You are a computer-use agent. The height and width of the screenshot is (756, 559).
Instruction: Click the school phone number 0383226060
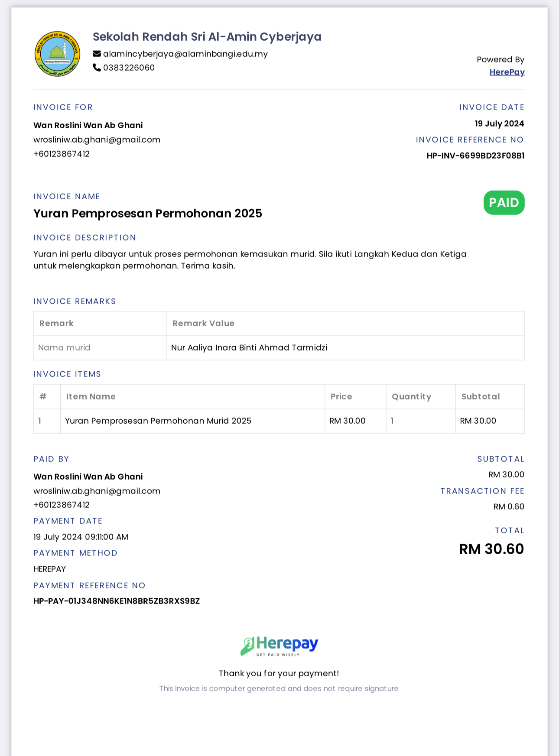[129, 68]
